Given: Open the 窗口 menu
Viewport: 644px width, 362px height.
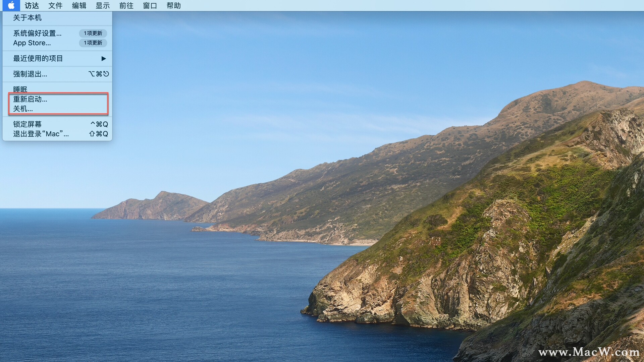Looking at the screenshot, I should (150, 6).
